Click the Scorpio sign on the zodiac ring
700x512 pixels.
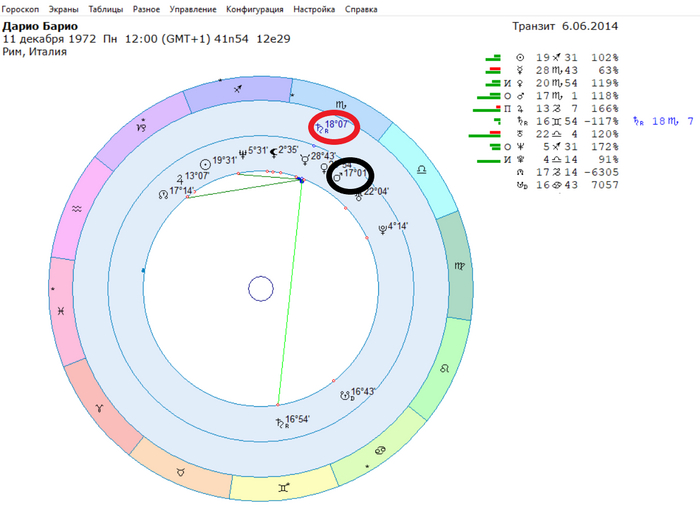tap(341, 104)
